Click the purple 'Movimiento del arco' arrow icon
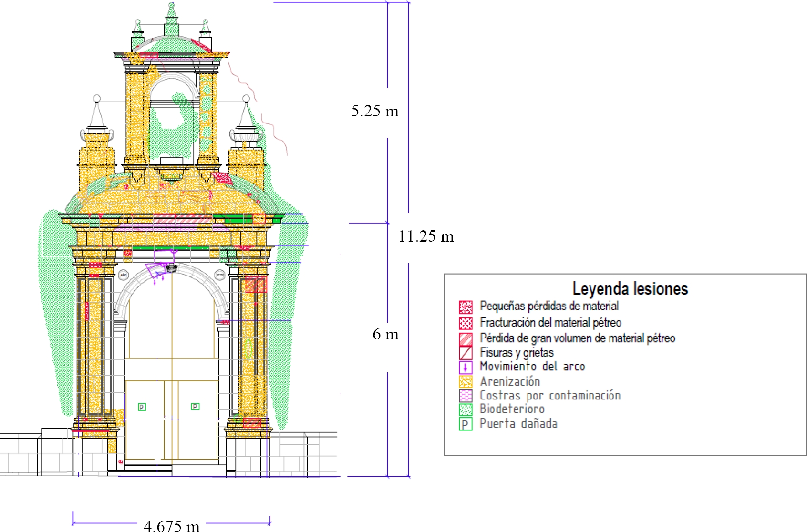The width and height of the screenshot is (807, 532). (x=466, y=368)
